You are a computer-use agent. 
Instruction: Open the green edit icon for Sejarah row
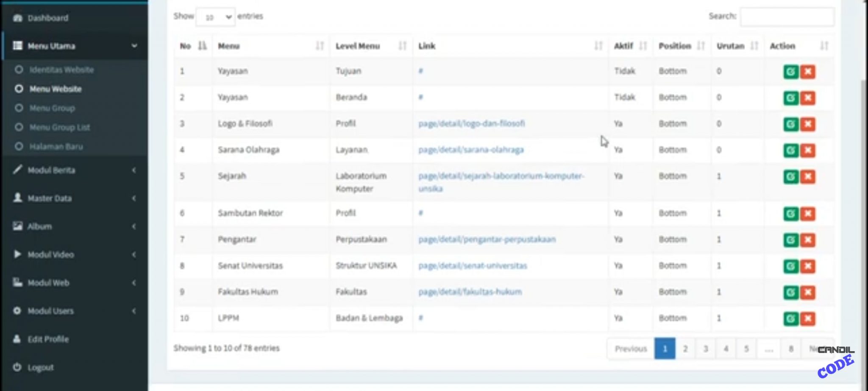point(792,177)
